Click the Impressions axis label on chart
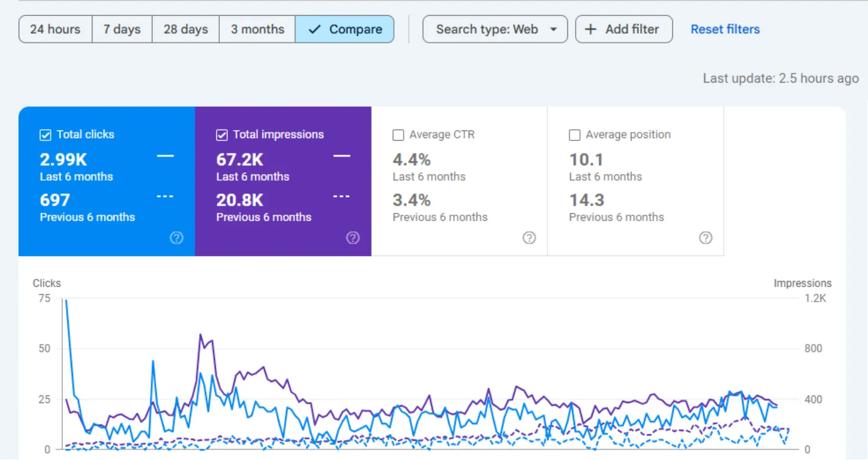Viewport: 868px width, 460px height. pos(802,283)
